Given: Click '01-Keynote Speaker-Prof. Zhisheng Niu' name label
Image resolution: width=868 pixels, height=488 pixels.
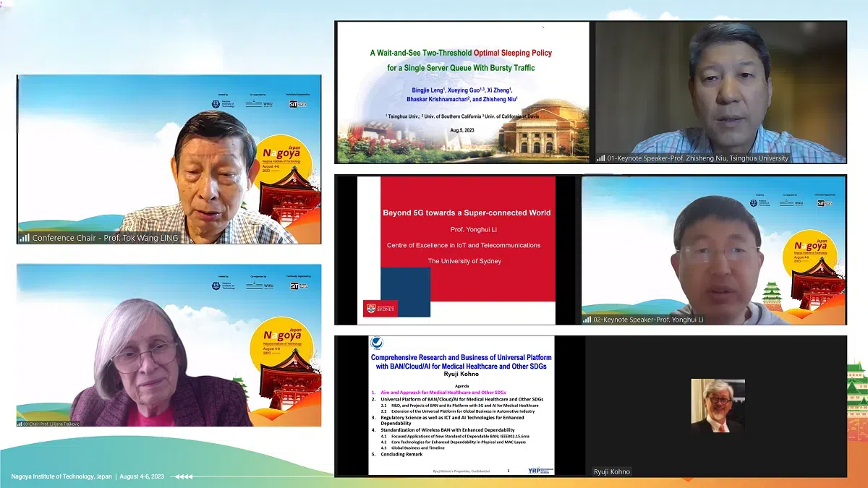Looking at the screenshot, I should coord(699,158).
